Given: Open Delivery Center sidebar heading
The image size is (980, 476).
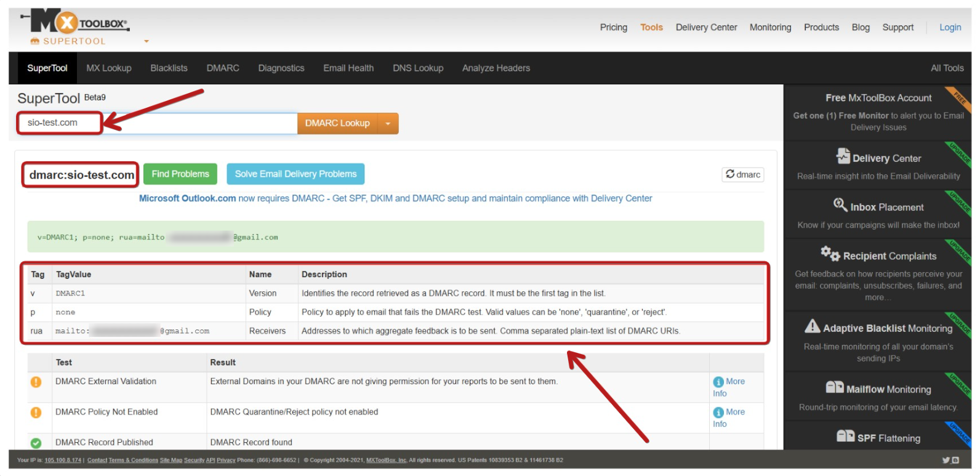Looking at the screenshot, I should 886,159.
